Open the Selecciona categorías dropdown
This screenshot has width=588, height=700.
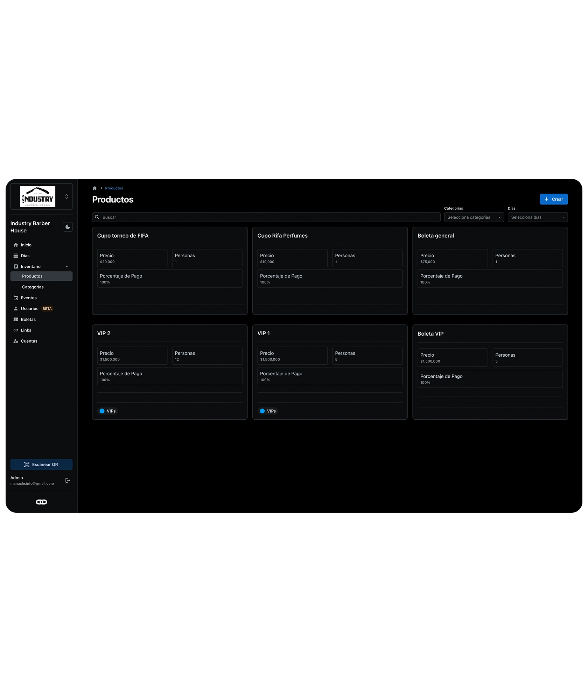point(474,217)
